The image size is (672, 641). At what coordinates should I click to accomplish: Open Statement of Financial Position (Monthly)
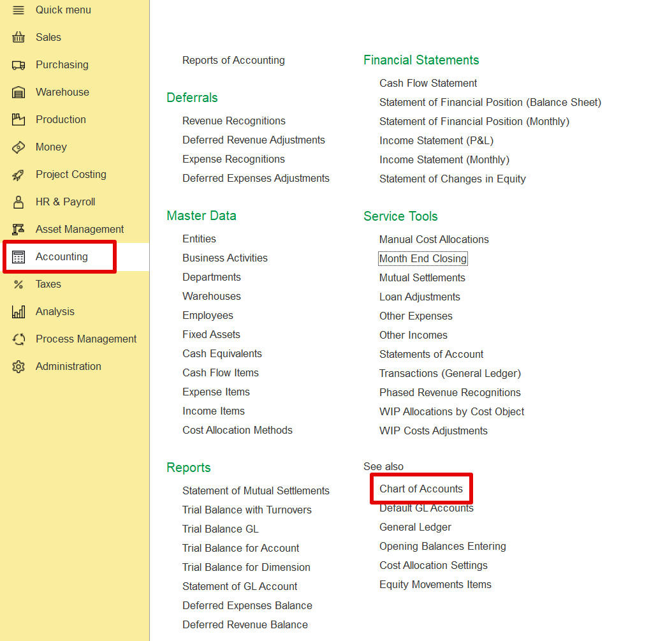point(474,122)
